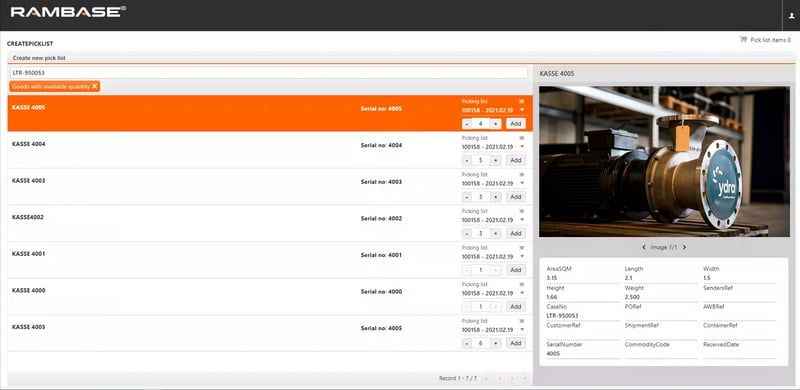The width and height of the screenshot is (800, 390).
Task: Select the 'Create new pick list' tab header
Action: (39, 58)
